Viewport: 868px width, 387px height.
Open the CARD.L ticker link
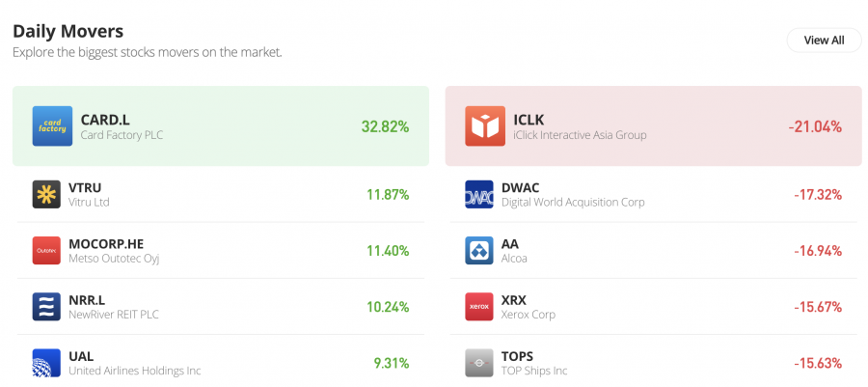[105, 120]
